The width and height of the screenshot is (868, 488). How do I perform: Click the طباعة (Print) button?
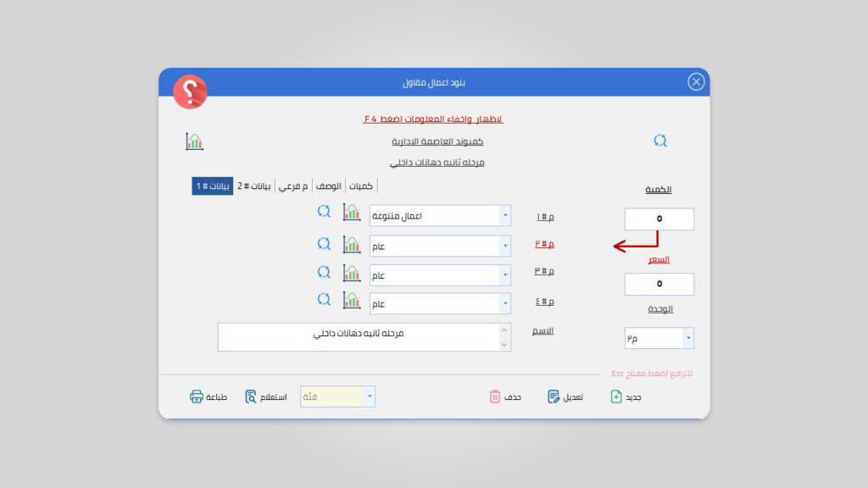pos(209,396)
